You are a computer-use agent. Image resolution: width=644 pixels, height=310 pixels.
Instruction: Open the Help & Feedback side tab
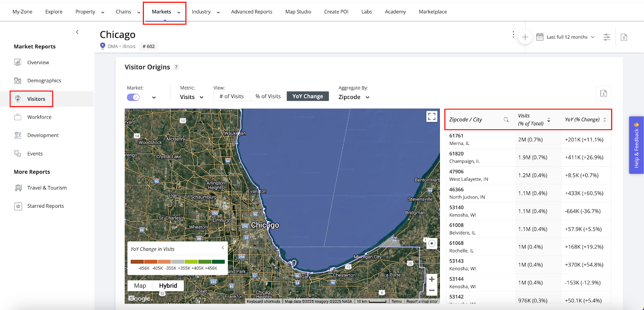tap(636, 145)
